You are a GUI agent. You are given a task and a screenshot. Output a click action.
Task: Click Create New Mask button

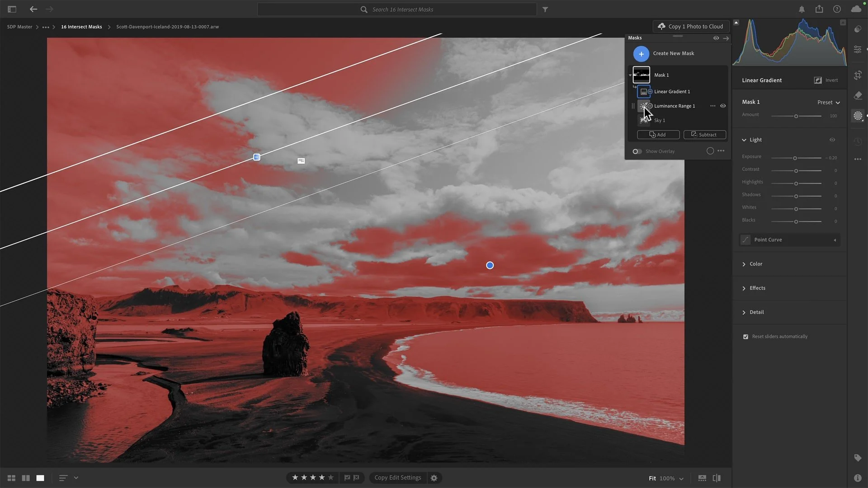641,54
